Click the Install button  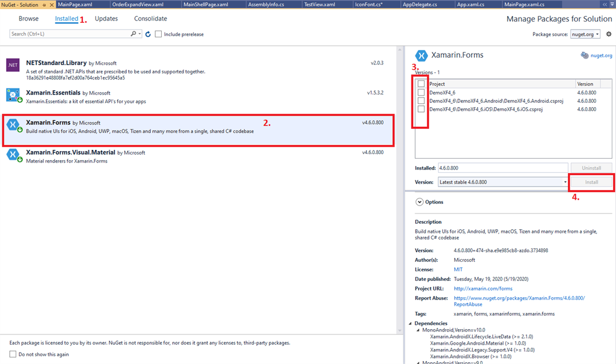click(x=591, y=181)
